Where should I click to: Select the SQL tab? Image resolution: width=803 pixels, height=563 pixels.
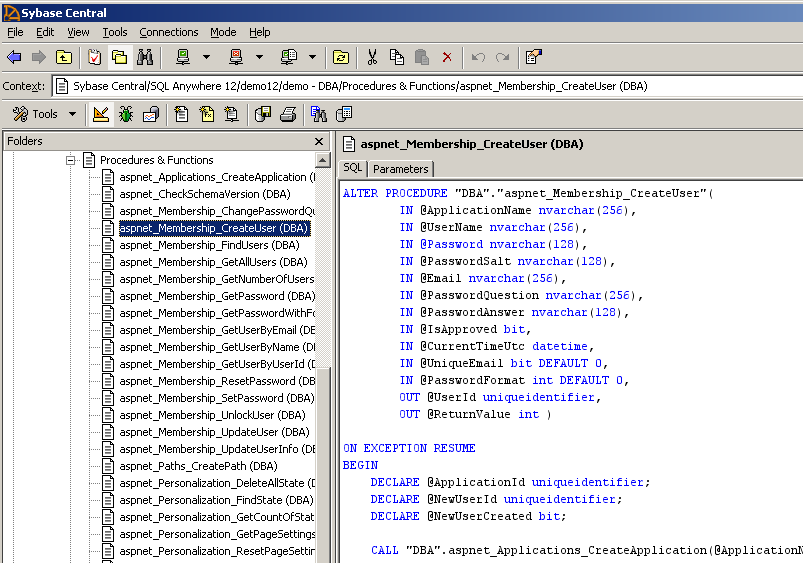(352, 168)
